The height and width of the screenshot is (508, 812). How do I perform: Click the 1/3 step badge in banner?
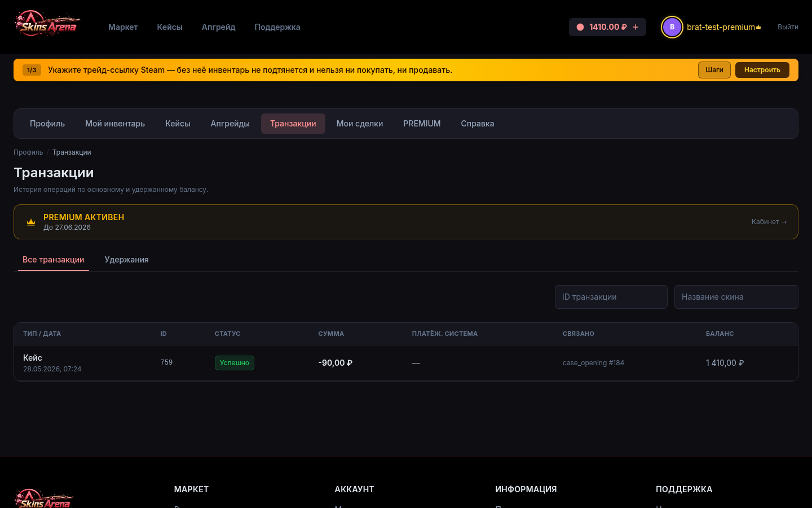point(32,70)
